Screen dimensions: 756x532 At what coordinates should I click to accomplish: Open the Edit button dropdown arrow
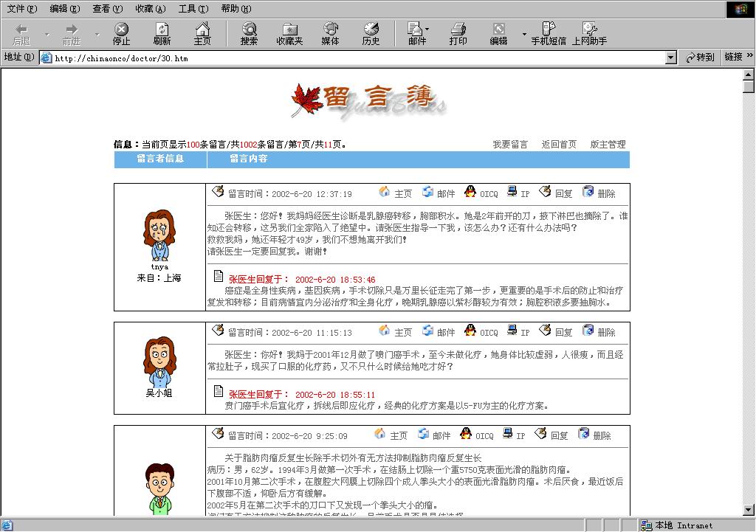tap(524, 34)
